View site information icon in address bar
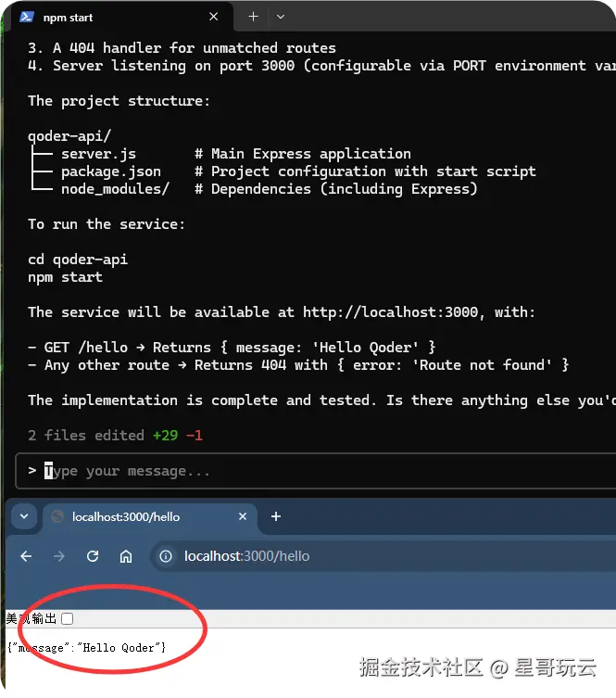616x698 pixels. [166, 556]
